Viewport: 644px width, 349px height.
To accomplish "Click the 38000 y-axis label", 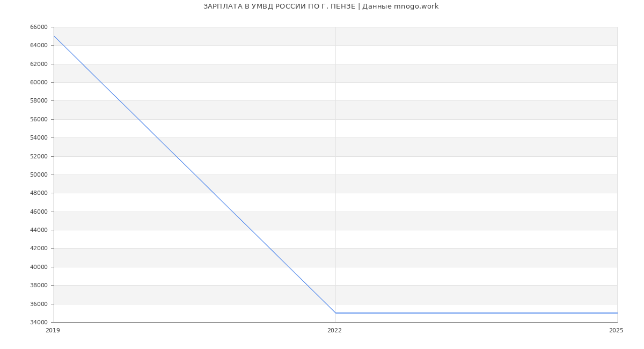I will pos(39,285).
